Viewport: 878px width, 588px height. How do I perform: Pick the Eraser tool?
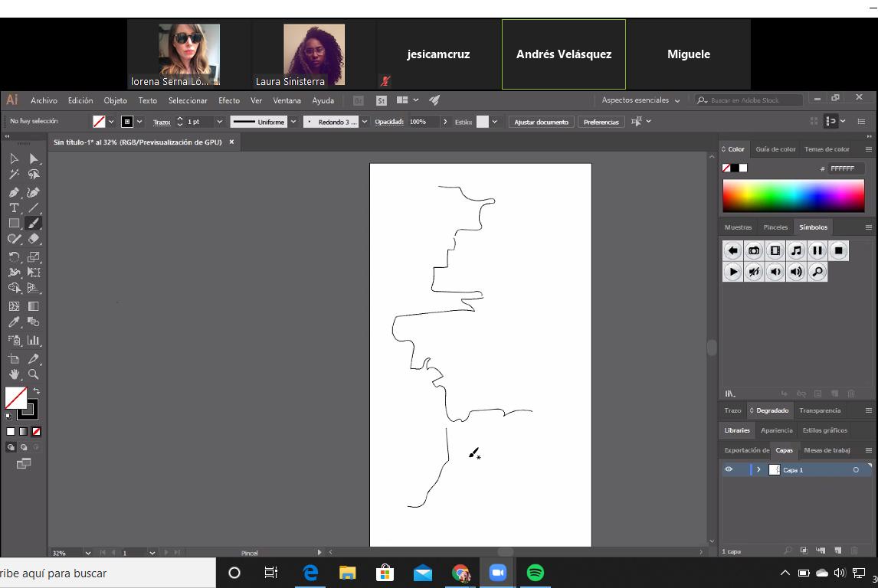[x=34, y=239]
